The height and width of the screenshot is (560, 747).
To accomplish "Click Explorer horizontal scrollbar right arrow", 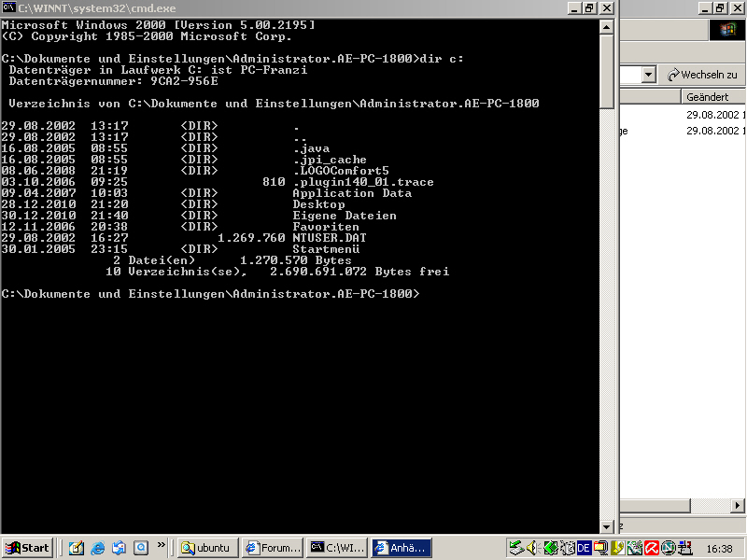I will click(738, 505).
